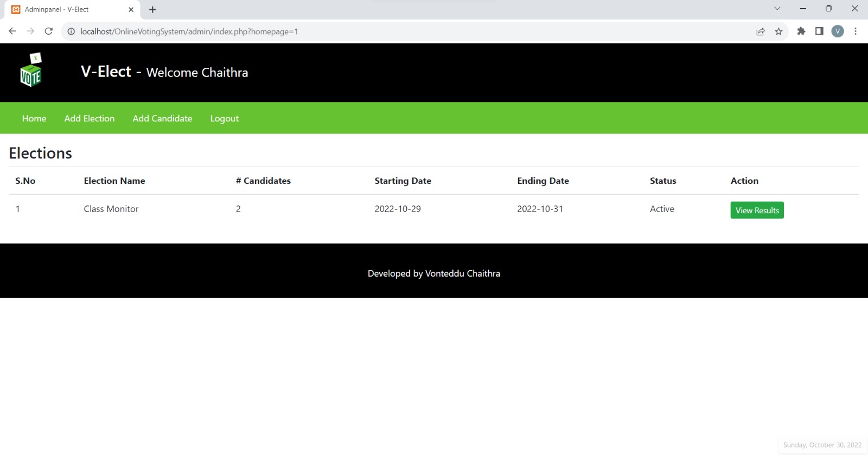Select the ending date 2022-10-31

coord(540,209)
